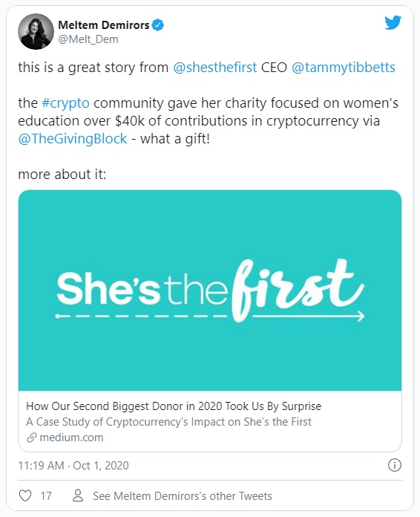The image size is (420, 517).
Task: Click the medium.com domain link
Action: [71, 438]
